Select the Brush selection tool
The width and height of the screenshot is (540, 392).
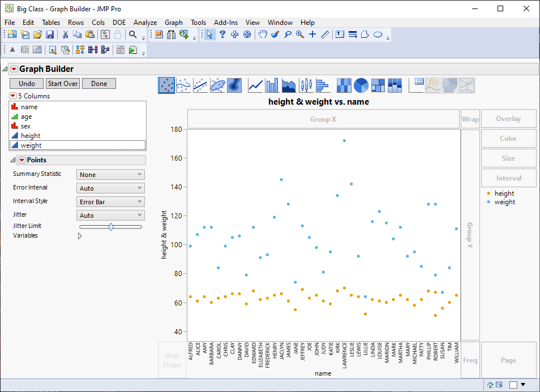[x=275, y=35]
